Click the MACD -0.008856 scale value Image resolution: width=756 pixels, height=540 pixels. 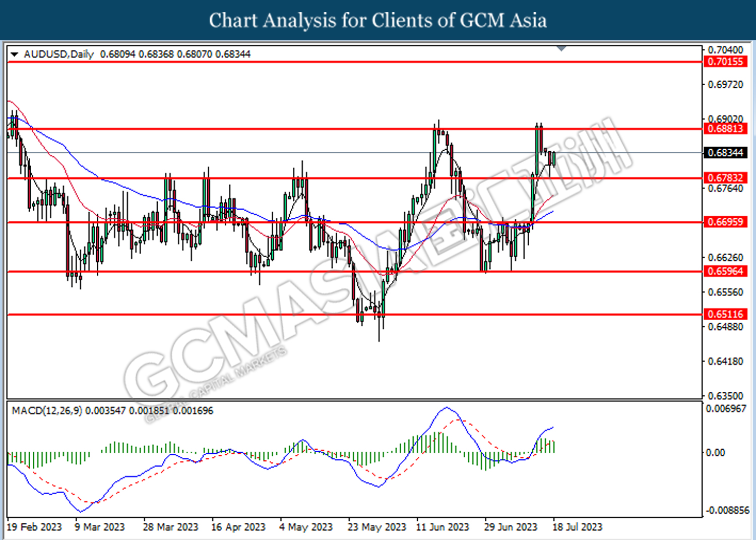coord(727,511)
